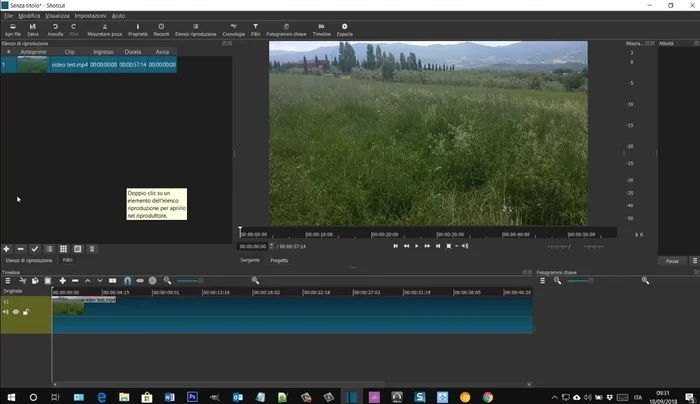This screenshot has height=404, width=700.
Task: Skip to end of the clip
Action: point(438,246)
